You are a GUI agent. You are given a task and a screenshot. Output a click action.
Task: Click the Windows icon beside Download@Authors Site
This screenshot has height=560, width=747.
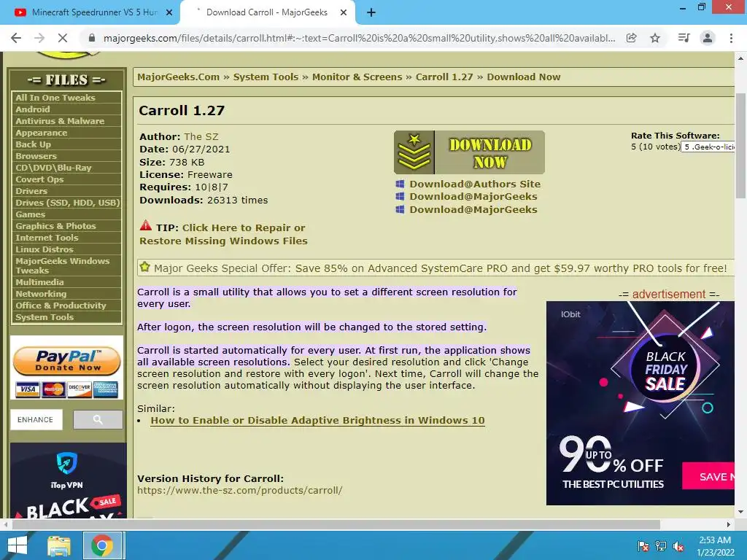tap(400, 184)
